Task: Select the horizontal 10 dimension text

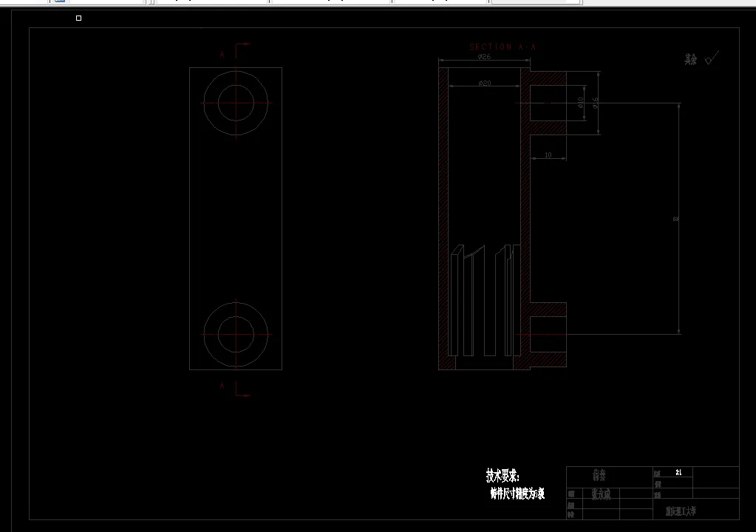Action: click(x=548, y=154)
